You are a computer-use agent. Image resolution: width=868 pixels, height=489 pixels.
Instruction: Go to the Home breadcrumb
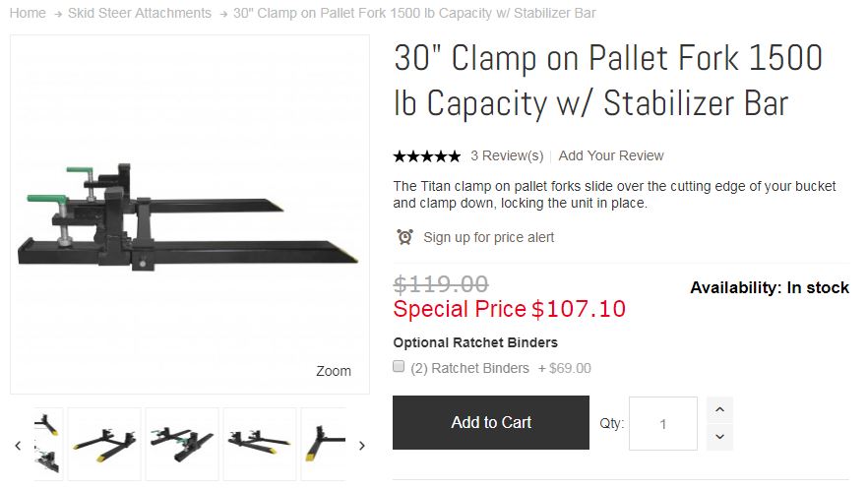tap(28, 13)
